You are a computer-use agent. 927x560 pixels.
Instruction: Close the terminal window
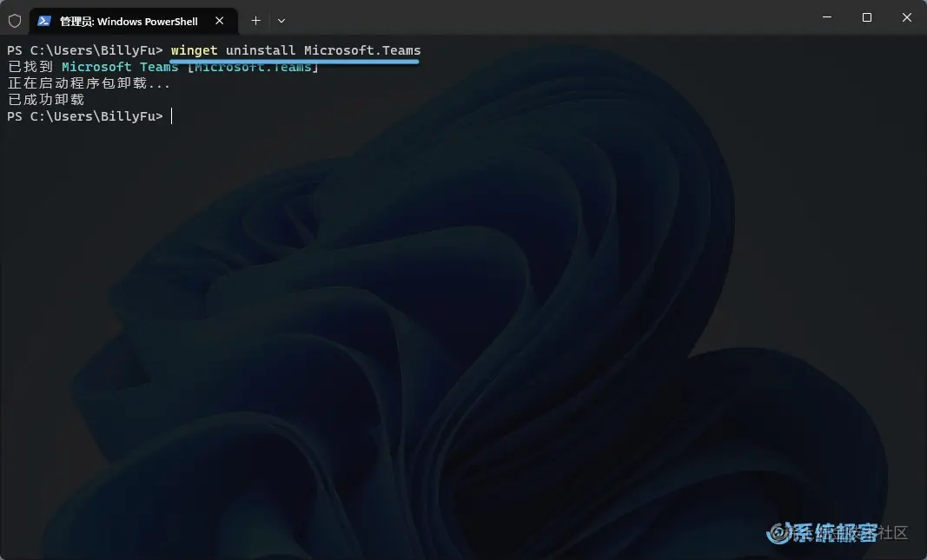pyautogui.click(x=906, y=17)
